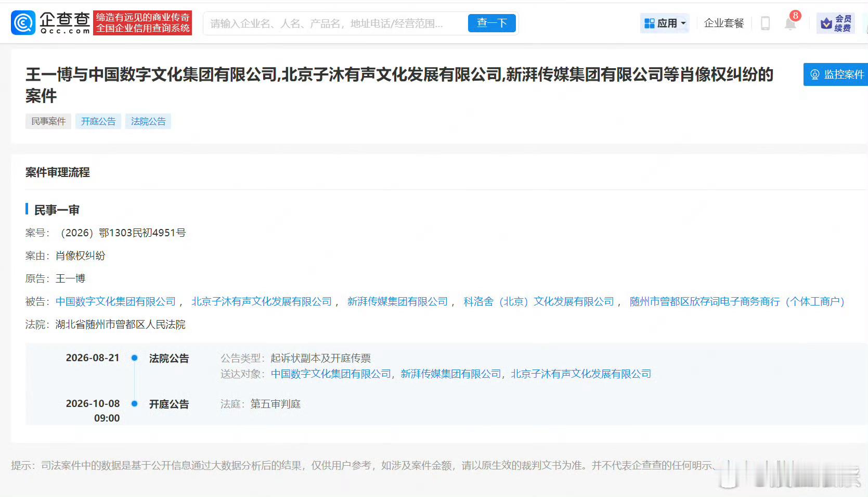Screen dimensions: 868x497
Task: Open defendant 科洛舍（北京）文化发展有限公司 link
Action: click(x=539, y=301)
